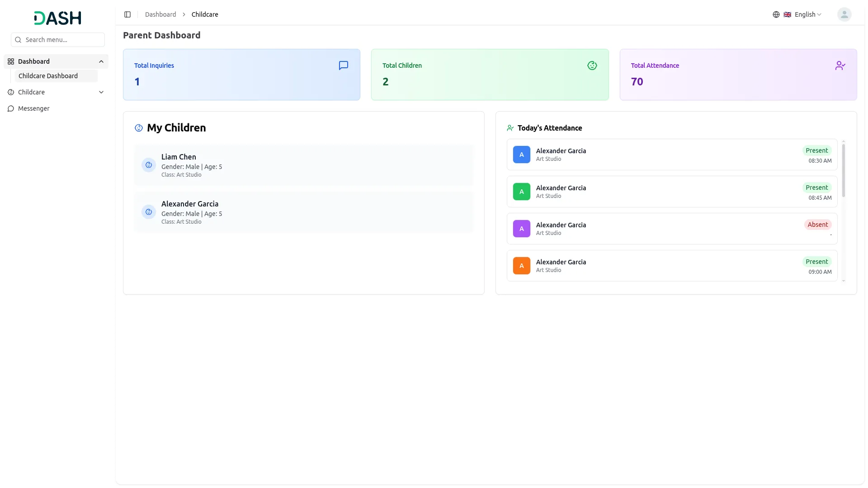Click the Messenger chat icon in sidebar
The height and width of the screenshot is (488, 868).
click(x=11, y=108)
